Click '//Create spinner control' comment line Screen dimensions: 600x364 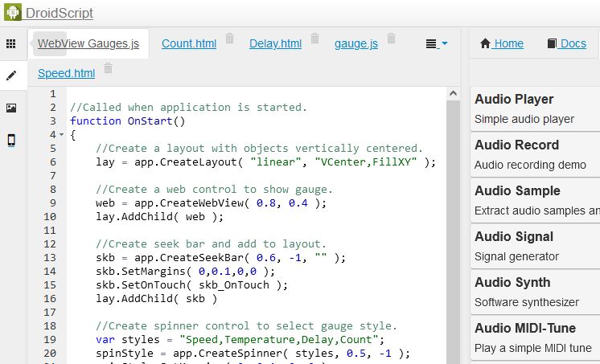(246, 325)
